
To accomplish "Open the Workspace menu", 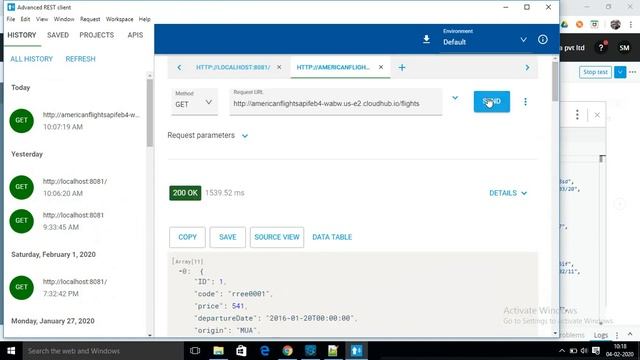I will coord(120,19).
